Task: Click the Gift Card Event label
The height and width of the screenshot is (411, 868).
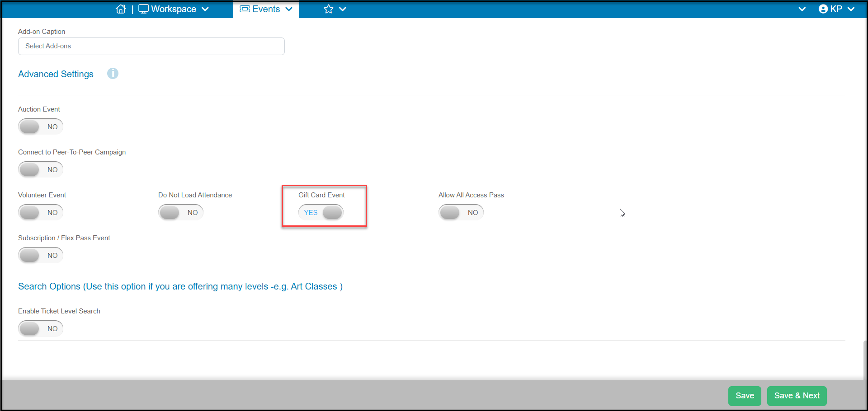Action: pyautogui.click(x=321, y=195)
